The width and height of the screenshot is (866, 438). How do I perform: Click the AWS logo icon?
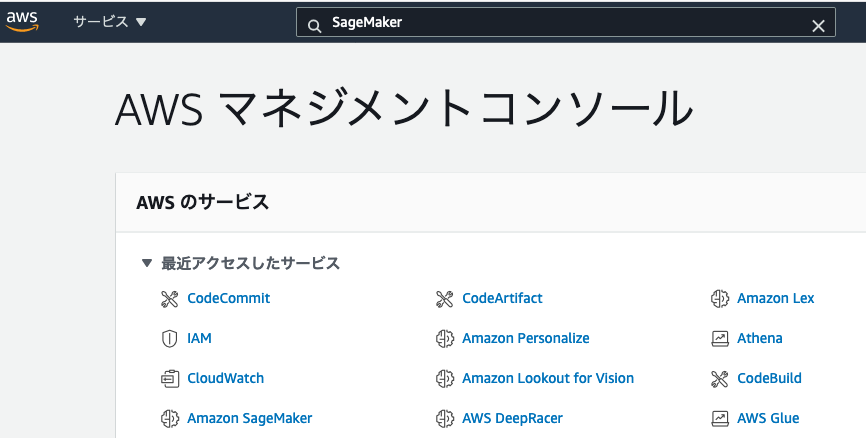tap(22, 21)
